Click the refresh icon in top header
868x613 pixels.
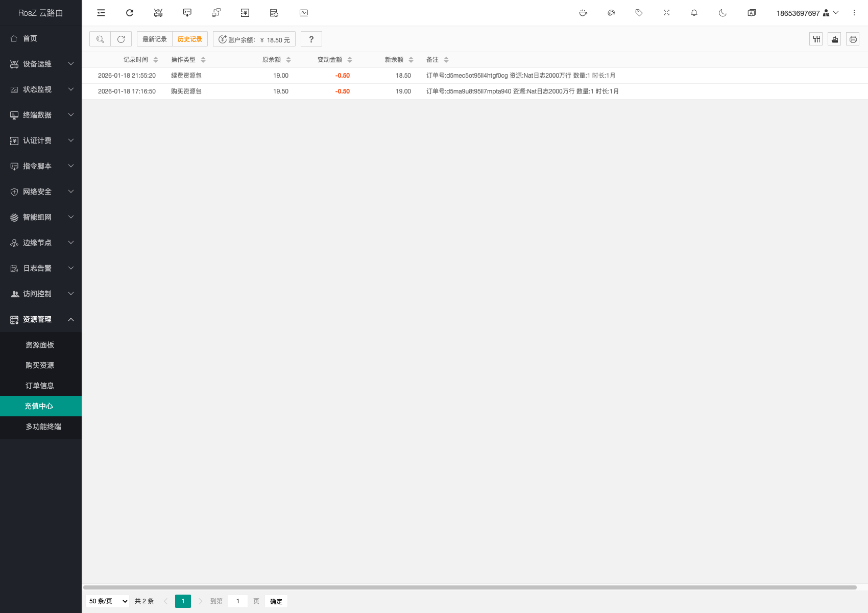click(130, 13)
